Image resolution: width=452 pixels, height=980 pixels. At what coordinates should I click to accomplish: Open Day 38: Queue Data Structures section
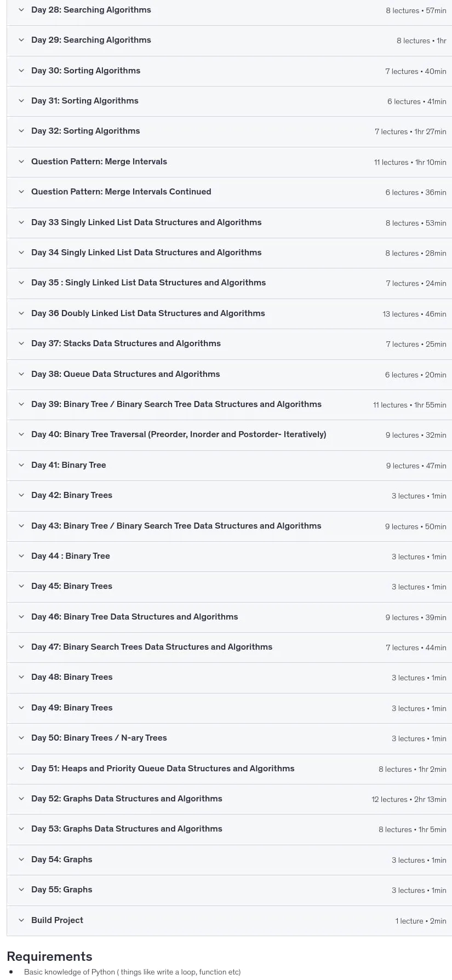click(x=229, y=374)
